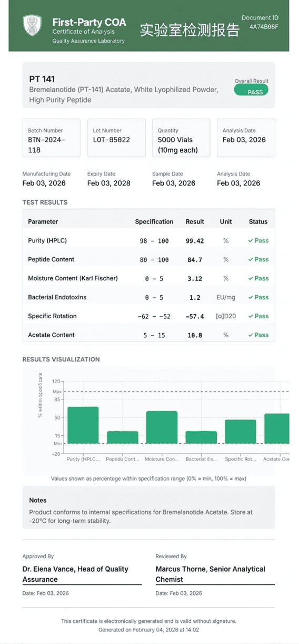Click the Min label on chart axis
The width and height of the screenshot is (299, 644).
click(x=57, y=444)
